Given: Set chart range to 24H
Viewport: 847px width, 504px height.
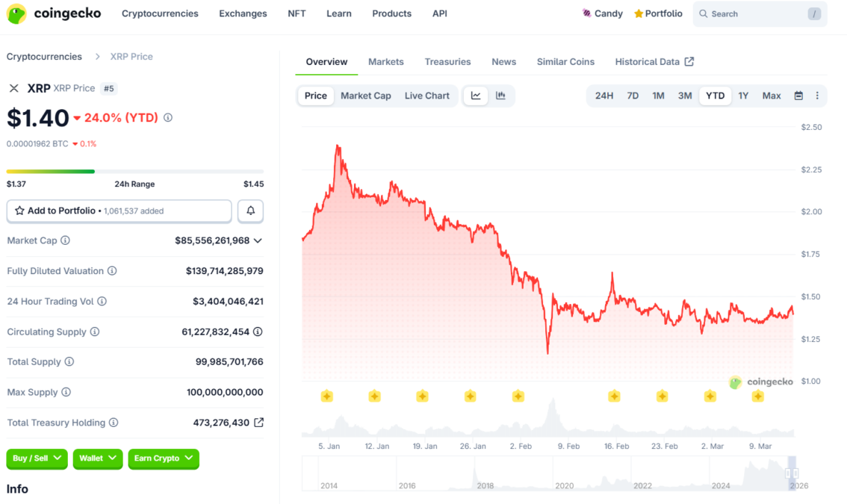Looking at the screenshot, I should tap(604, 96).
